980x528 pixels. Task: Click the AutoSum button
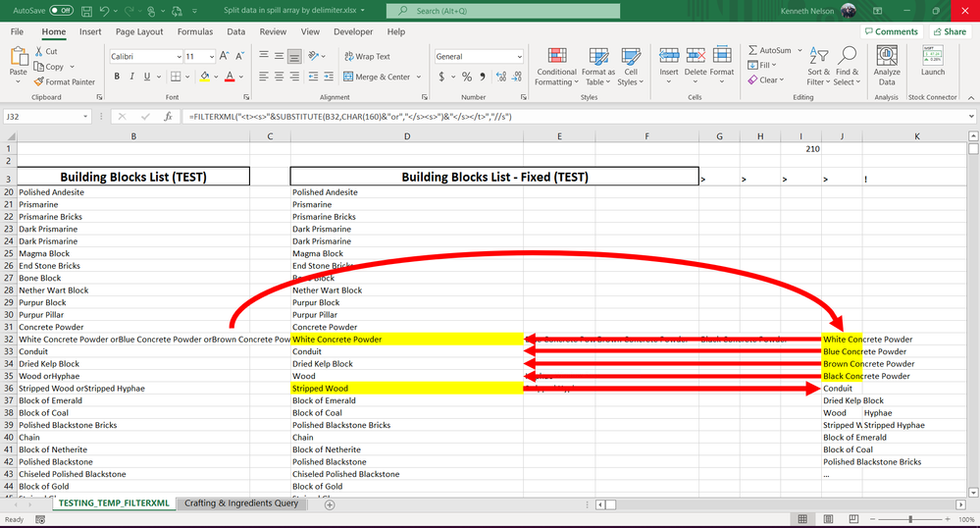click(x=770, y=50)
